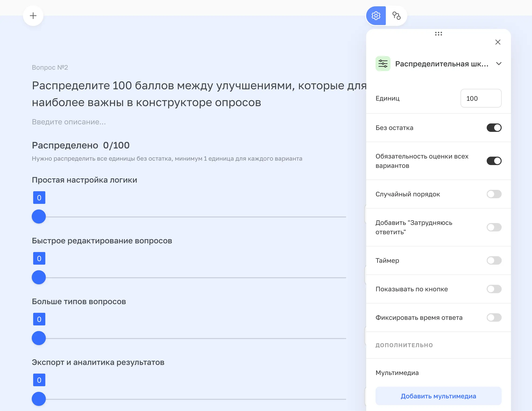532x411 pixels.
Task: Click the Быстрое редактирование вопросов option label
Action: pyautogui.click(x=102, y=241)
